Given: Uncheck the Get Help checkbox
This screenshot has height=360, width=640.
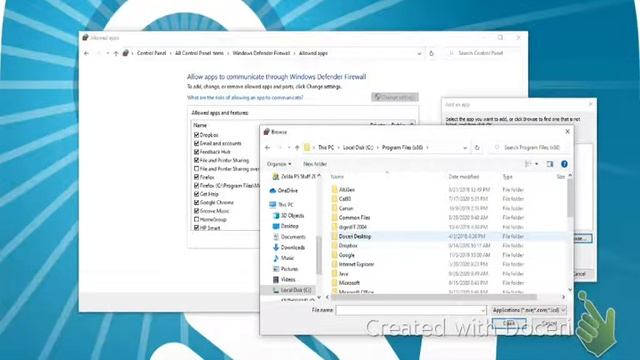Looking at the screenshot, I should coord(196,194).
